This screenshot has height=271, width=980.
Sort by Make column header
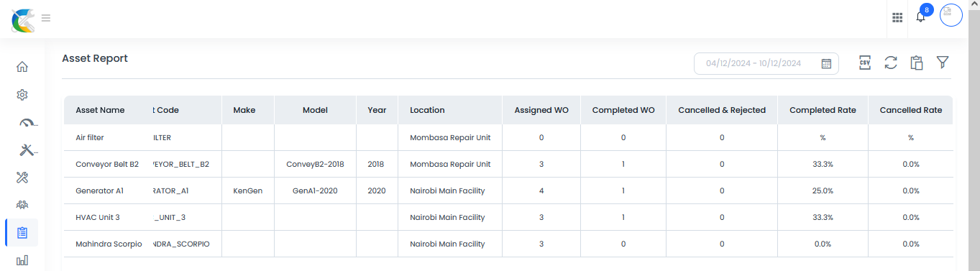coord(244,110)
